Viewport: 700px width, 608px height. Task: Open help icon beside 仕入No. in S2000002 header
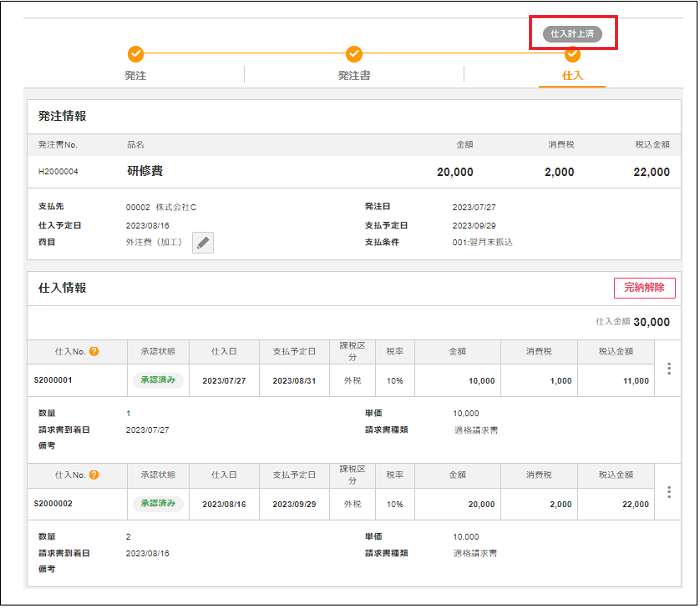(x=94, y=475)
